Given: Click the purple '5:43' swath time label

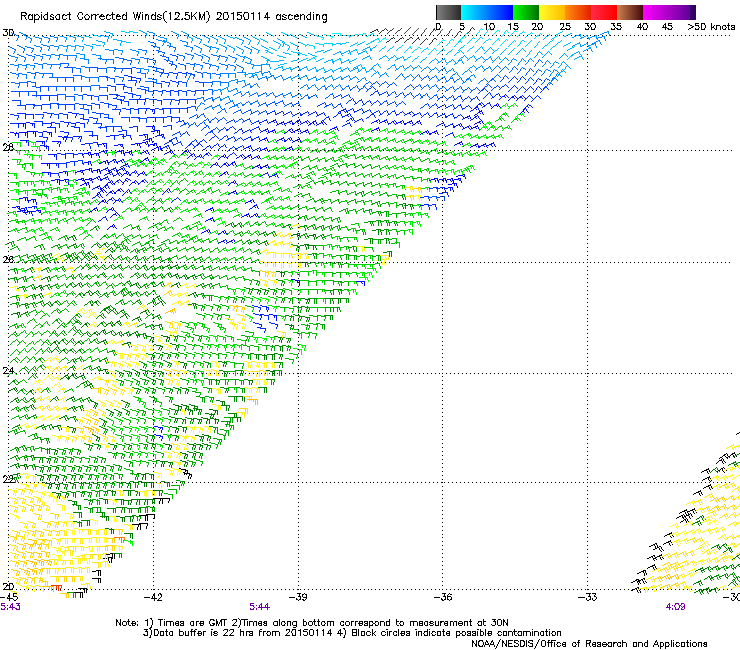Looking at the screenshot, I should (x=10, y=607).
